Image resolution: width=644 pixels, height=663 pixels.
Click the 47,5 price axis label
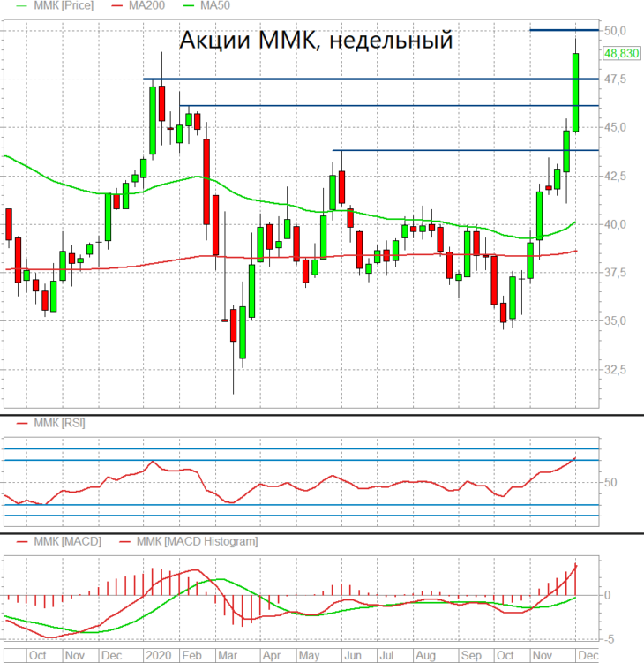[x=615, y=79]
